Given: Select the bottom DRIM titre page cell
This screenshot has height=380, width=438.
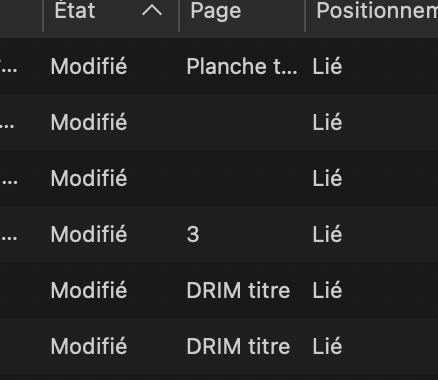Looking at the screenshot, I should (238, 346).
